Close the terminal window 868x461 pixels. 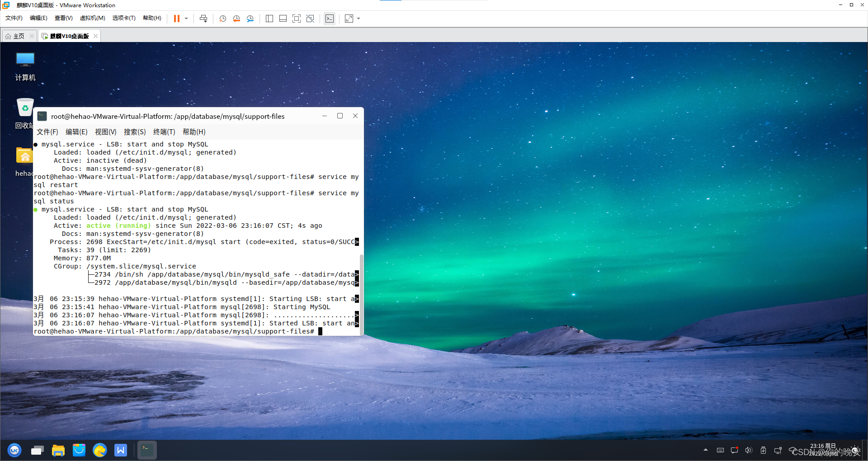click(x=355, y=116)
